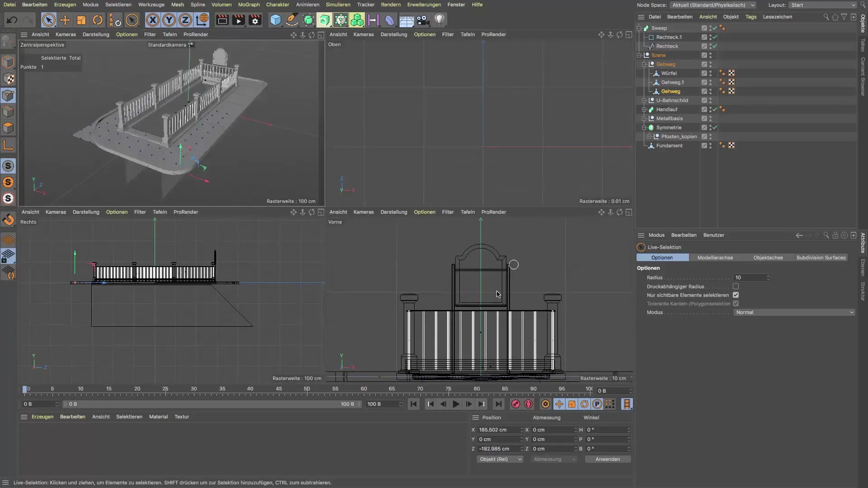This screenshot has width=868, height=488.
Task: Toggle the X axis lock icon
Action: (153, 20)
